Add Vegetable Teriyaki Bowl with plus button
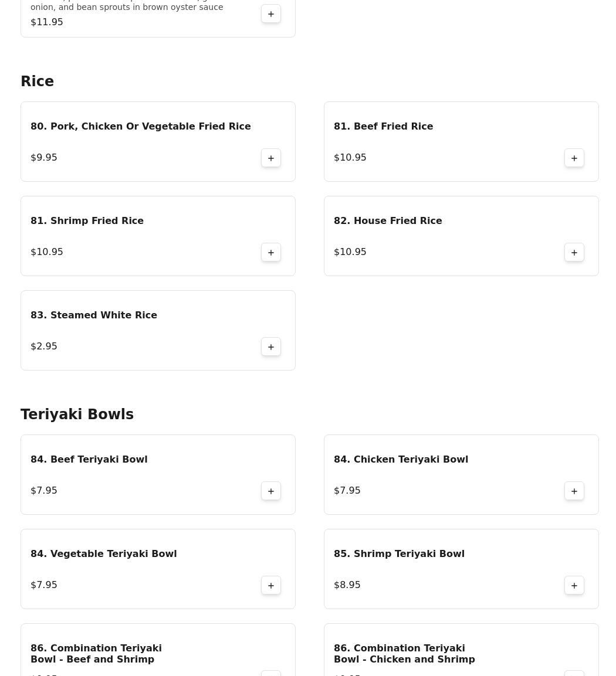Viewport: 616px width, 676px height. pyautogui.click(x=271, y=586)
